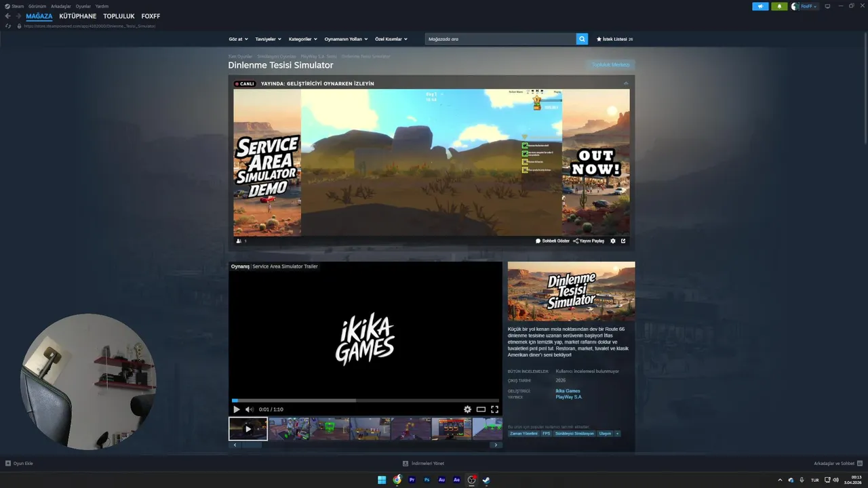The image size is (868, 488).
Task: Toggle theater mode on the trailer
Action: point(481,409)
